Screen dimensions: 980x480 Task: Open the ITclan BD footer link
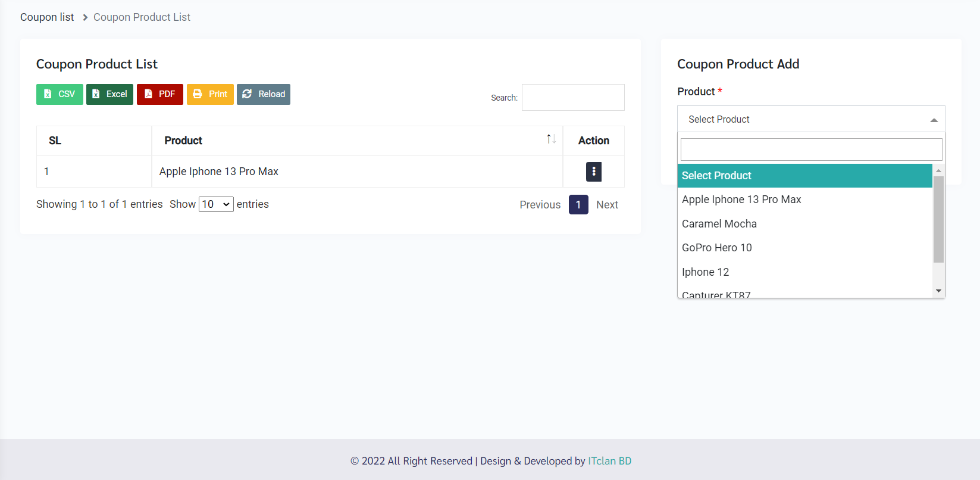[609, 461]
